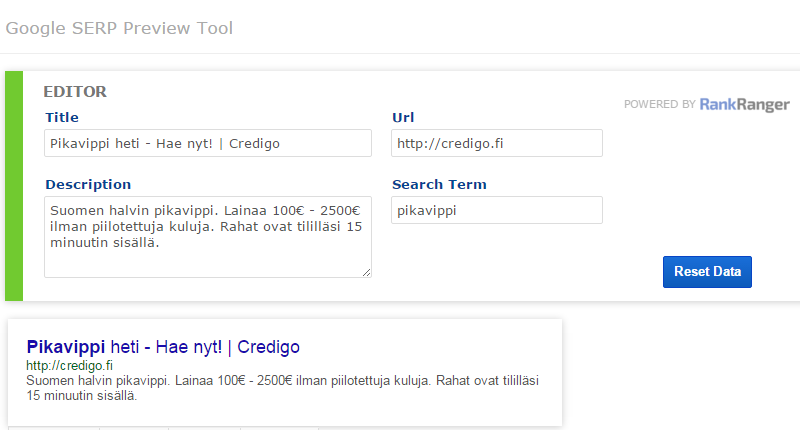Click the 'POWERED BY' text
800x430 pixels.
(x=660, y=105)
